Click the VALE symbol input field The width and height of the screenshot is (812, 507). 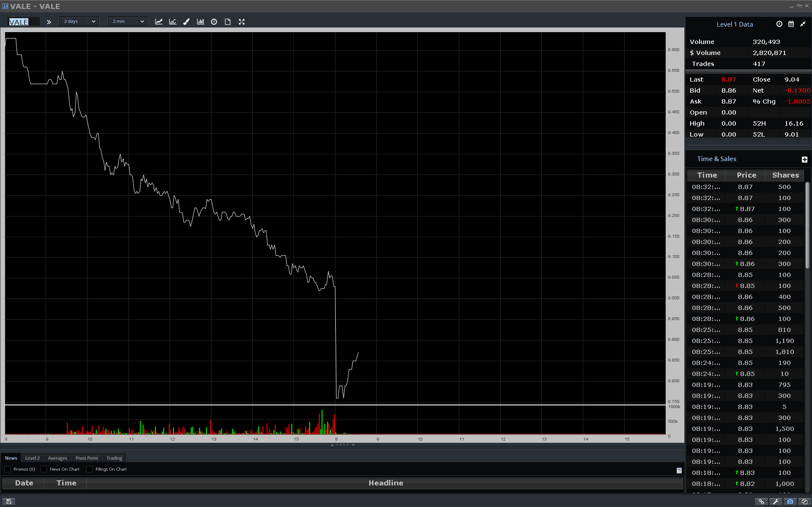[x=24, y=22]
